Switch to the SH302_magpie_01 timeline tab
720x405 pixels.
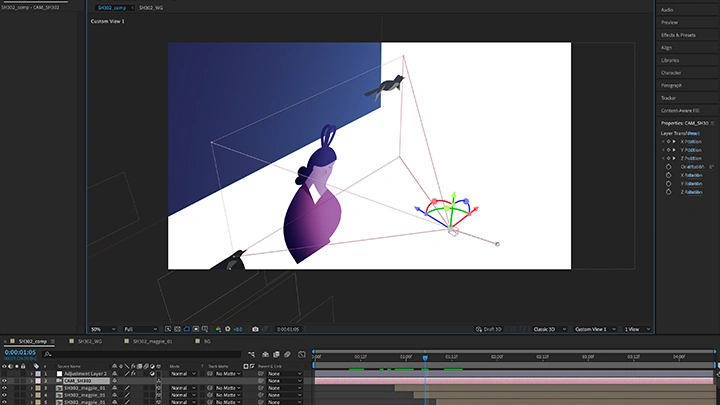[x=150, y=341]
